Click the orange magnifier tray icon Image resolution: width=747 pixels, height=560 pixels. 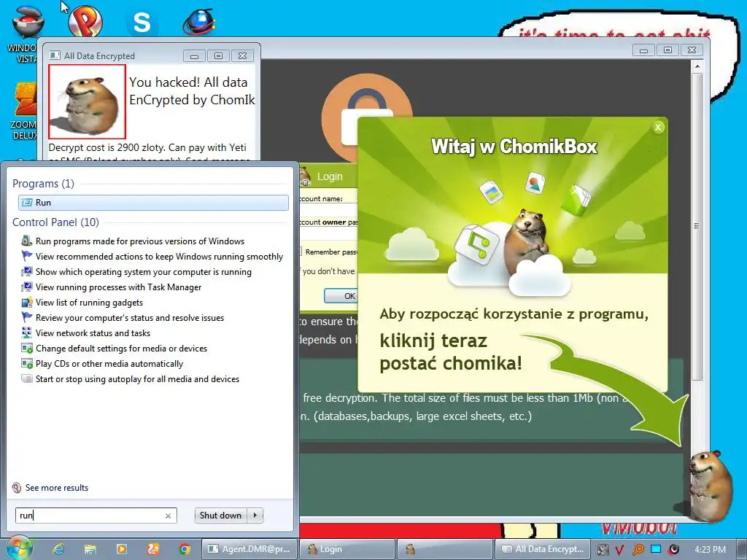(638, 550)
